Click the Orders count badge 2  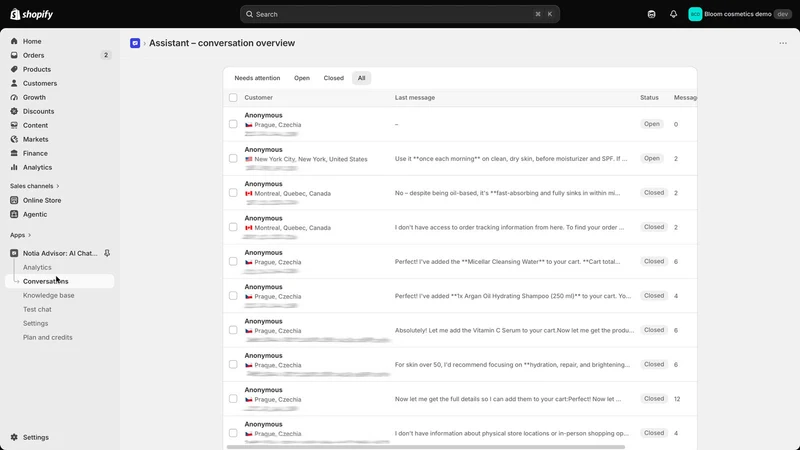click(x=106, y=55)
